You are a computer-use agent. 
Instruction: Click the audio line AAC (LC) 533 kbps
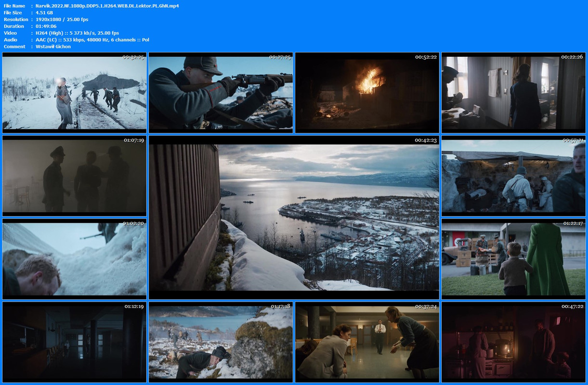pos(92,39)
